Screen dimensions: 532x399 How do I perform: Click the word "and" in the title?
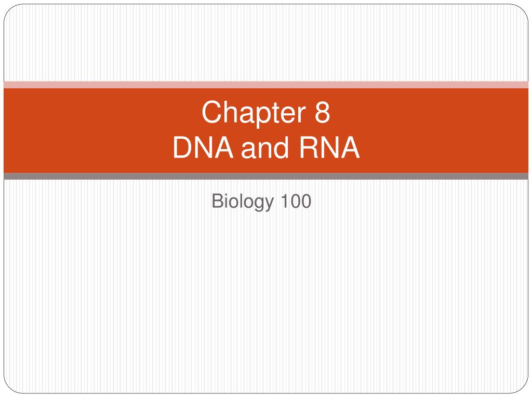[265, 147]
